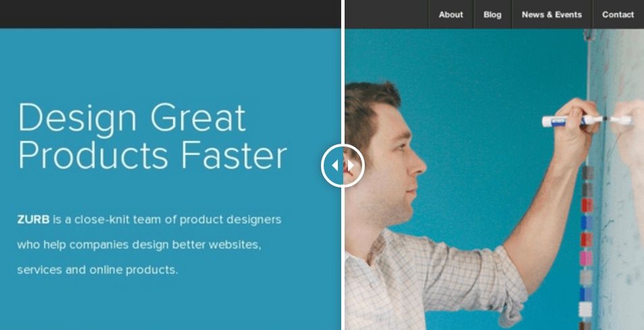Click the empty dark header bar on left
The height and width of the screenshot is (330, 644).
pyautogui.click(x=171, y=14)
